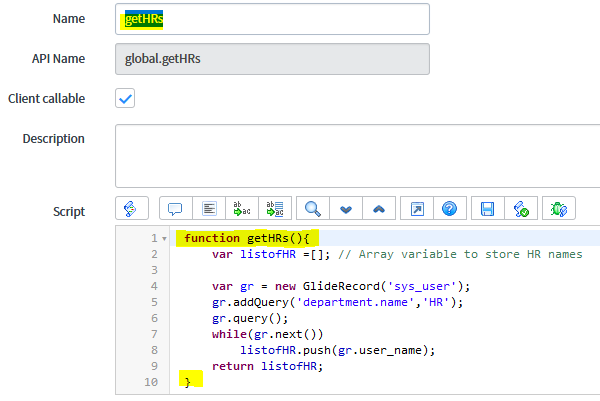This screenshot has height=401, width=600.
Task: Click the syntax check icon
Action: [520, 209]
